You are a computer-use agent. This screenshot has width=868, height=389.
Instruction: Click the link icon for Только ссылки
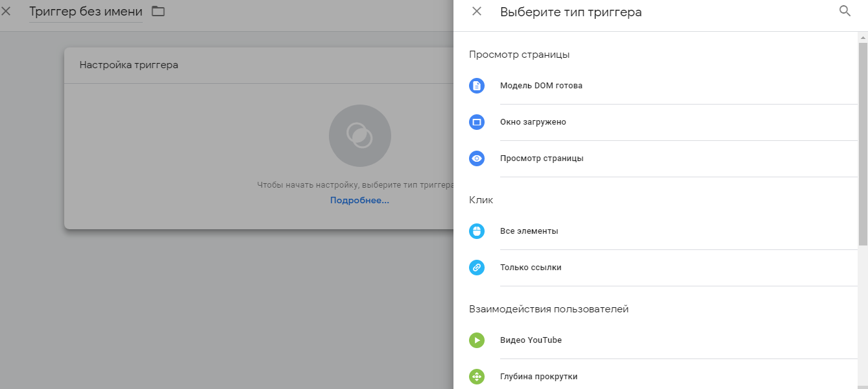477,267
